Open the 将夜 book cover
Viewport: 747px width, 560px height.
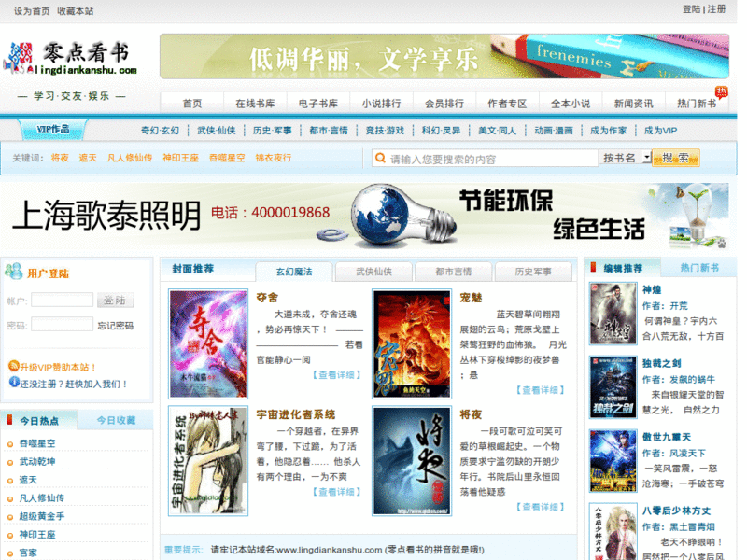point(412,460)
